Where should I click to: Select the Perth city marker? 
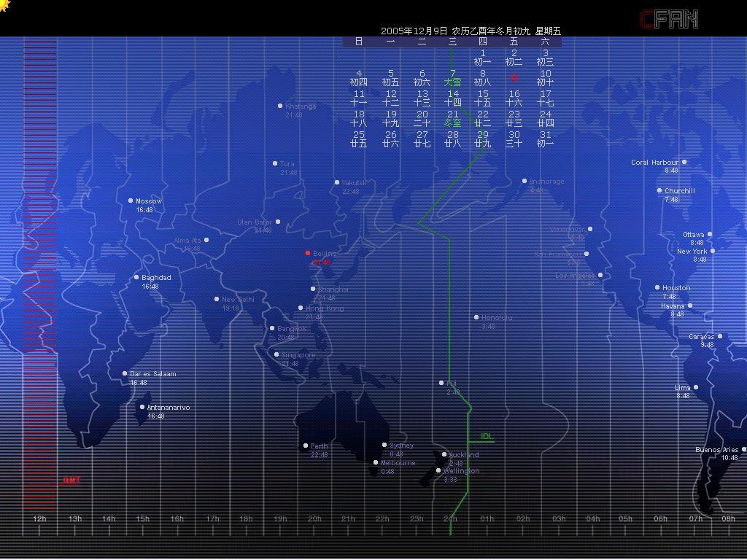click(x=306, y=446)
